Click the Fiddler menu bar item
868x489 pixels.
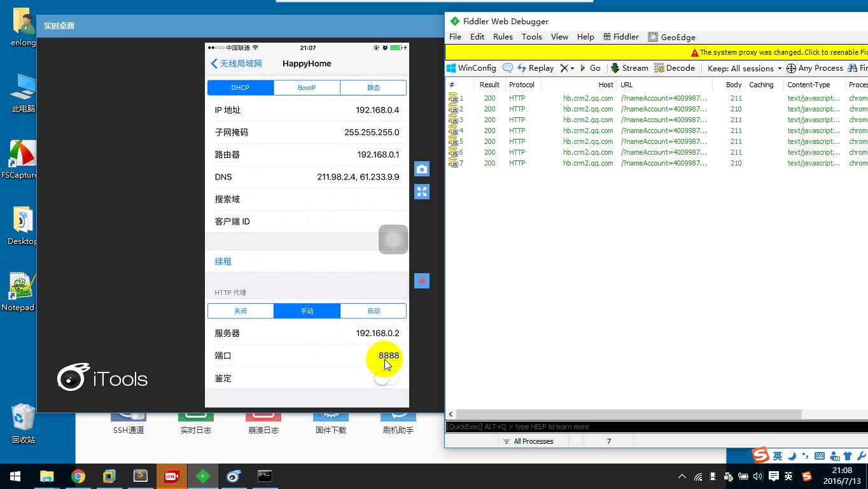tap(621, 37)
